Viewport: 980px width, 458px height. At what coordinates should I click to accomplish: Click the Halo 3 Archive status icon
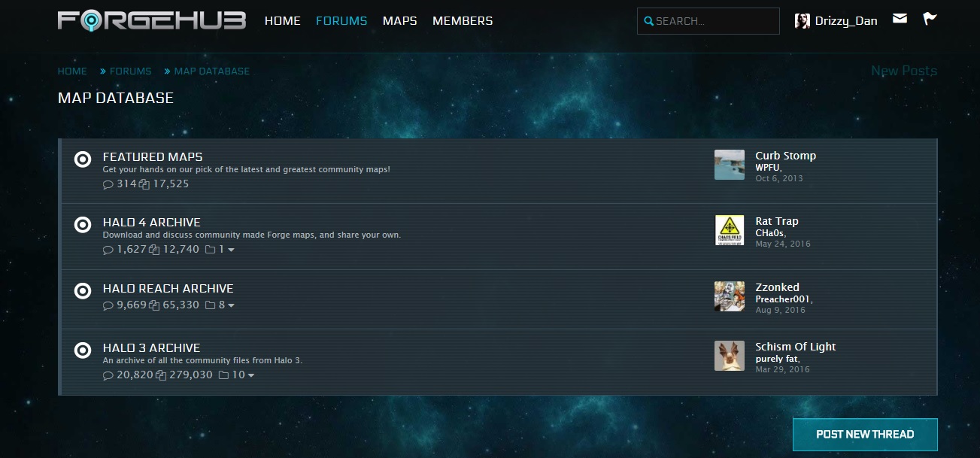point(83,350)
